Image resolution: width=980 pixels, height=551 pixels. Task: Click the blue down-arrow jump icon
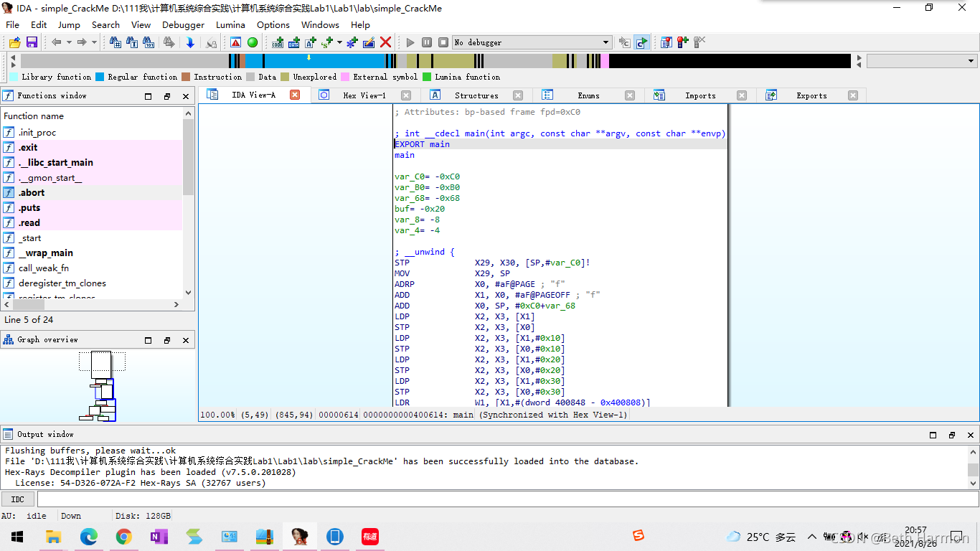(190, 42)
